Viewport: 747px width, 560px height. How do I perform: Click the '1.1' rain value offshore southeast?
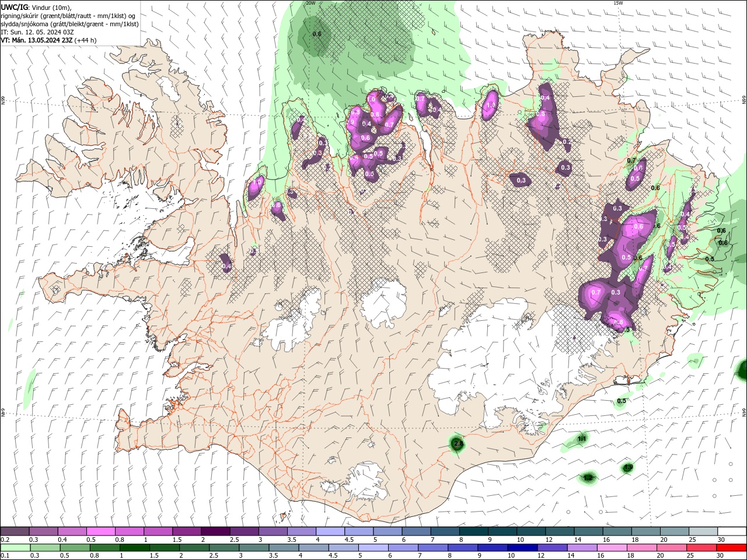coord(581,439)
